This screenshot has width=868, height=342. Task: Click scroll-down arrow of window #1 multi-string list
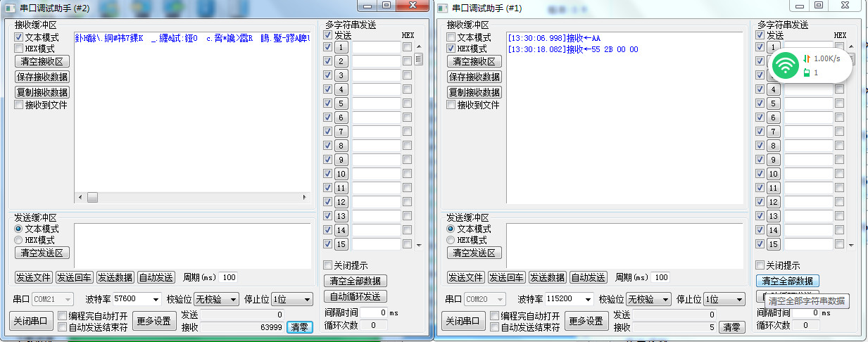pos(850,245)
